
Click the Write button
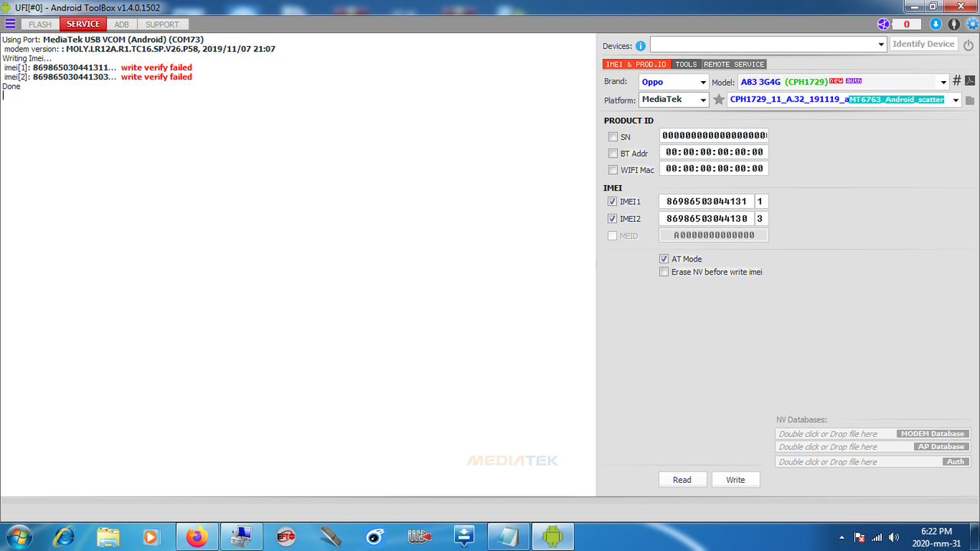pyautogui.click(x=736, y=480)
